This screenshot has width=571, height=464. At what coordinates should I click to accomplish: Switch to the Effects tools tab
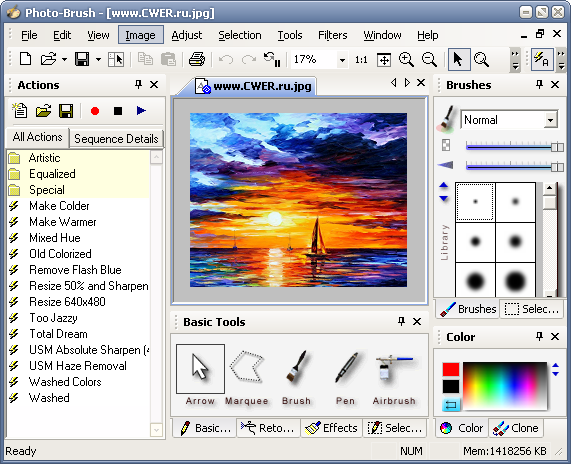click(x=332, y=428)
